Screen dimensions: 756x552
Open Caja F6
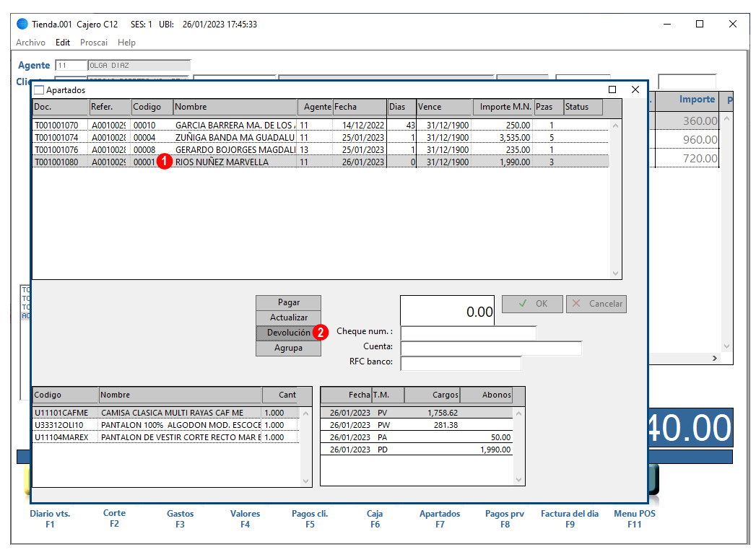(x=375, y=519)
